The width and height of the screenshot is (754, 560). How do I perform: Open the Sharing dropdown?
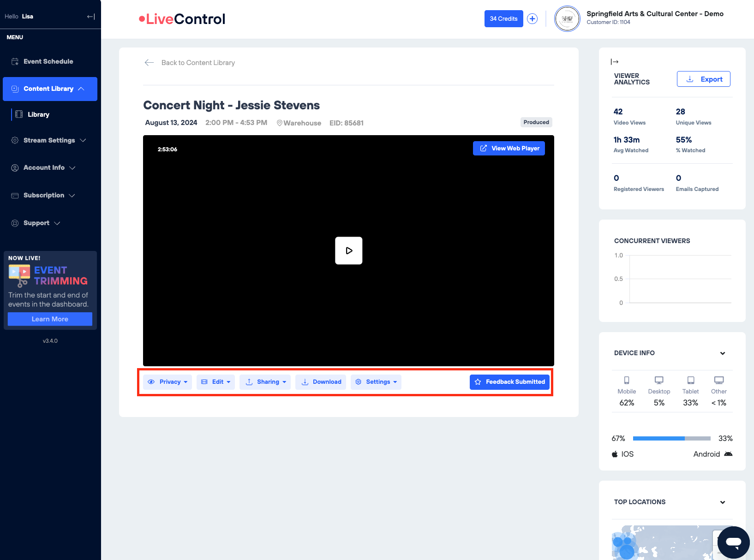click(265, 382)
